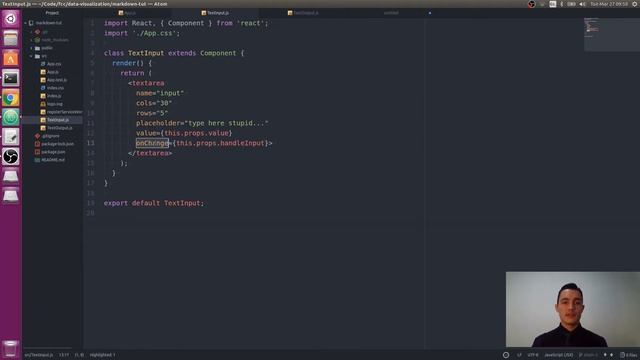Screen dimensions: 640x360
Task: Click the UTF-8 encoding selector
Action: [x=533, y=355]
